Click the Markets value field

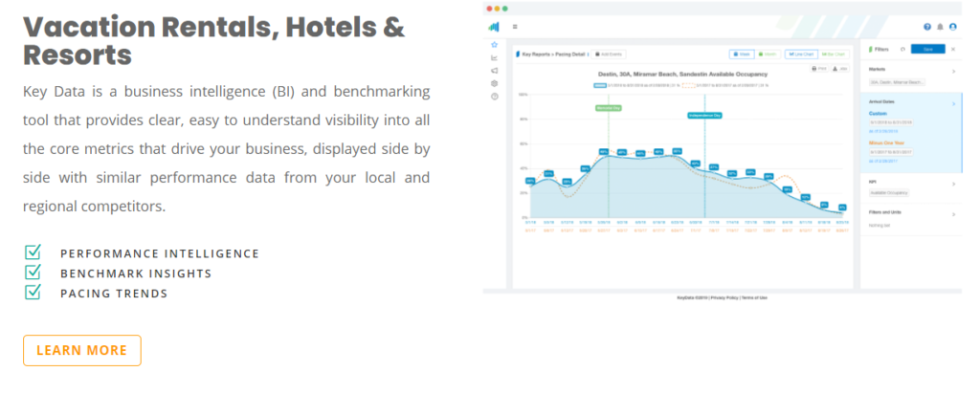(x=898, y=82)
